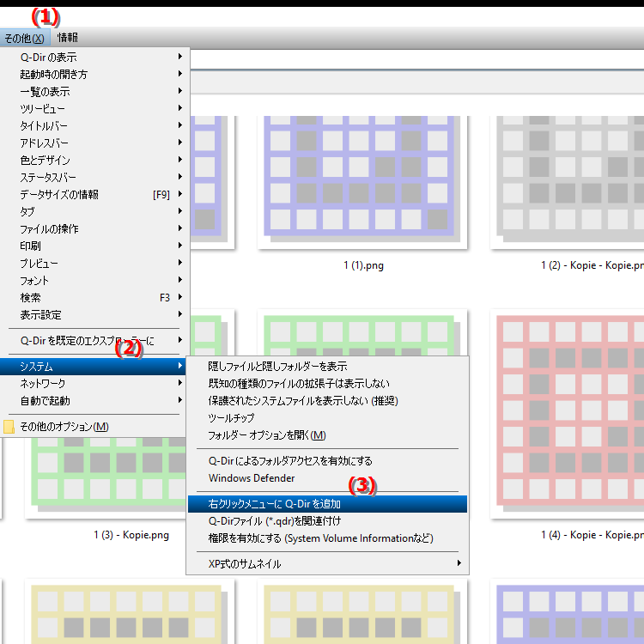644x644 pixels.
Task: Click フォルダー オプションを開く(M)
Action: point(327,435)
